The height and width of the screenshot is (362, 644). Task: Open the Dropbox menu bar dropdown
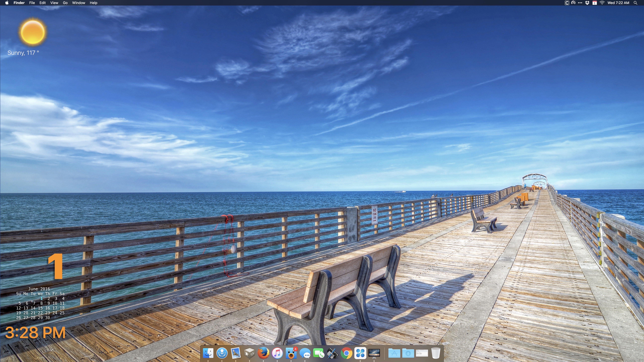pos(587,3)
